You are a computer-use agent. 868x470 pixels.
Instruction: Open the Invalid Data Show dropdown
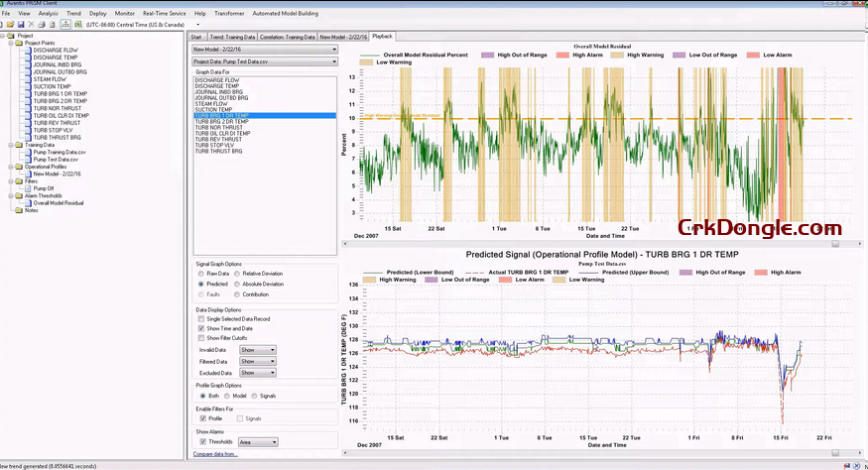point(258,350)
